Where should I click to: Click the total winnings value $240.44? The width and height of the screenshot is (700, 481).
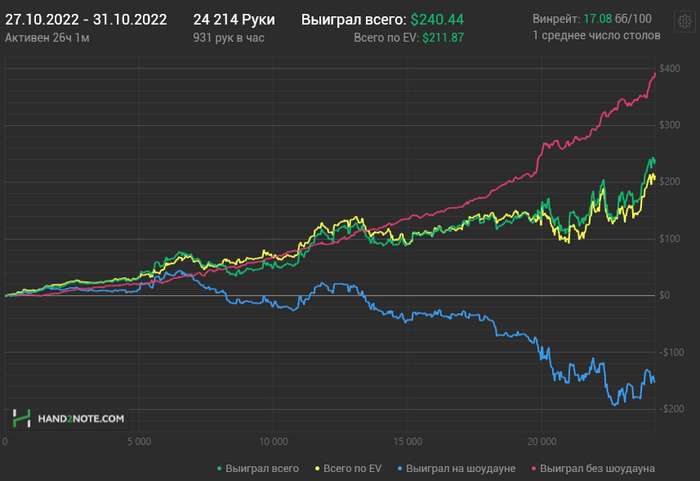[437, 20]
